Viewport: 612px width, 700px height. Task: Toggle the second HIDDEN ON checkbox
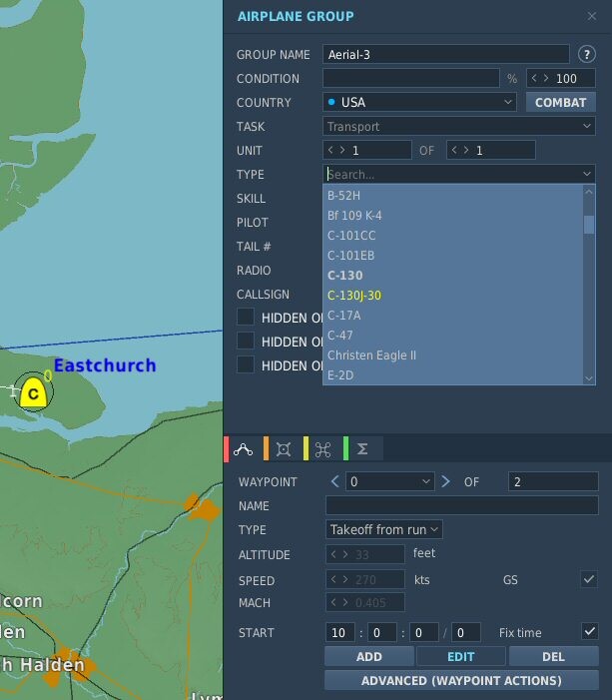246,342
